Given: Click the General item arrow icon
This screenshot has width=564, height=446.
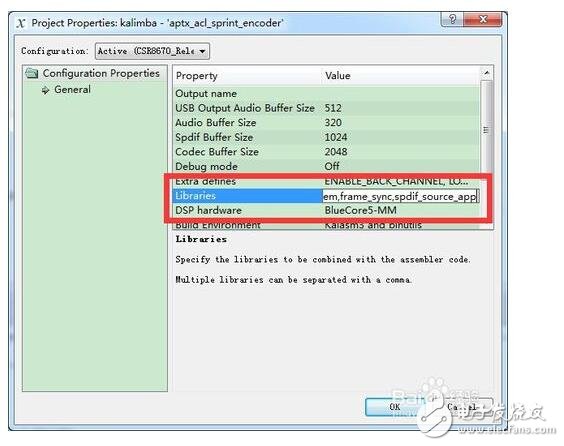Looking at the screenshot, I should coord(45,90).
